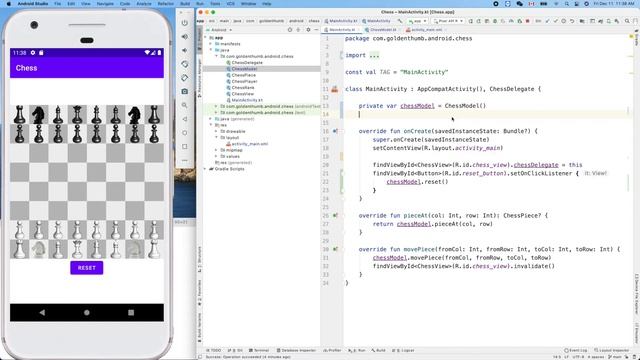Click Project panel select-opened-file target icon
The width and height of the screenshot is (640, 360).
click(290, 30)
